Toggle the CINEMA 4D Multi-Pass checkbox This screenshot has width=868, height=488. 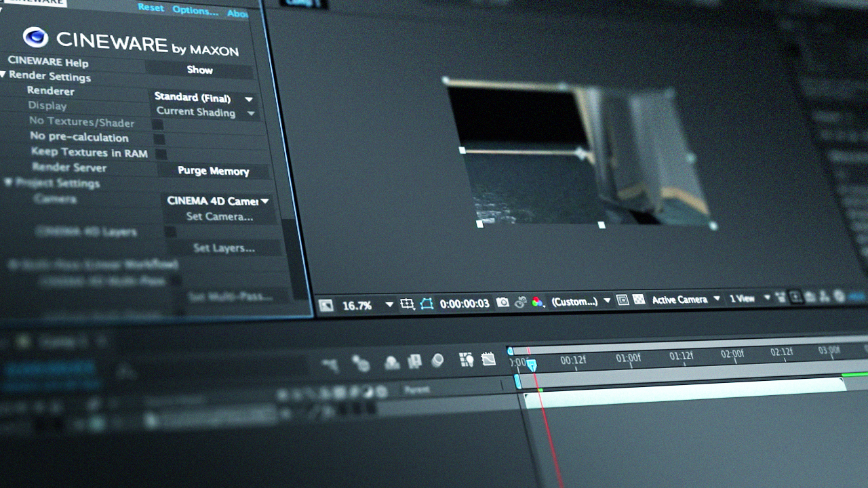click(x=176, y=280)
